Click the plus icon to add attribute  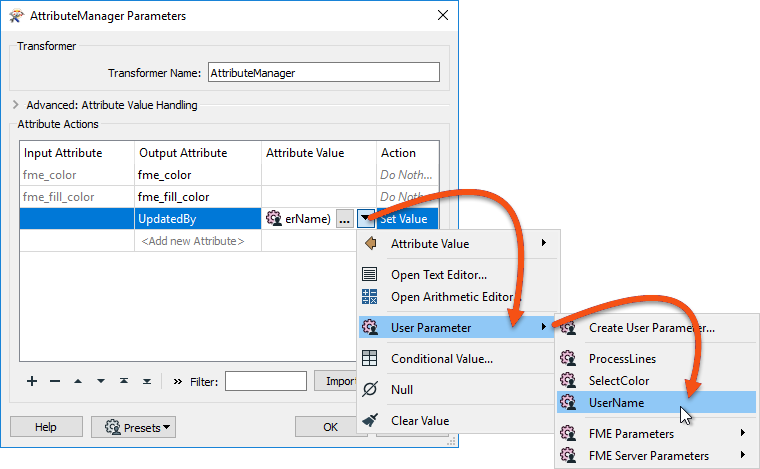tap(32, 381)
